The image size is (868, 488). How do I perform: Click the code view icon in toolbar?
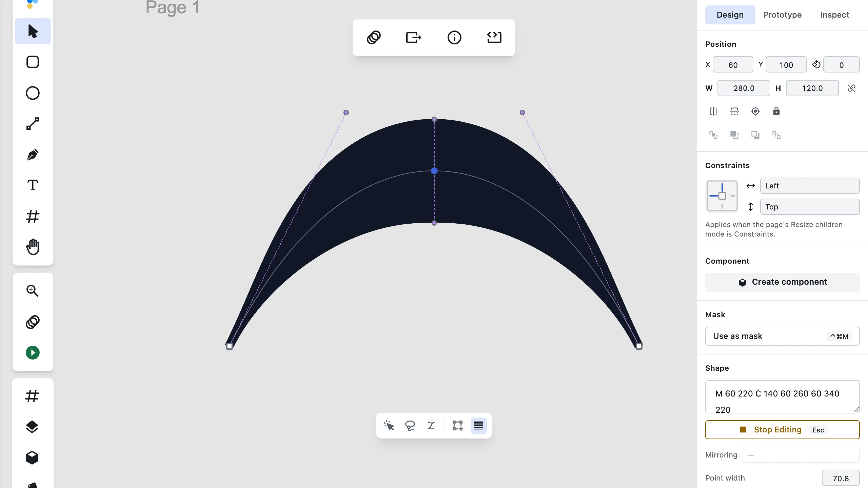point(494,37)
